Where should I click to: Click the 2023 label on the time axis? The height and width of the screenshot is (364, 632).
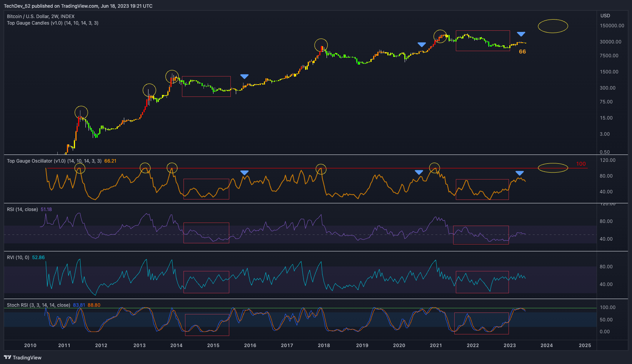tap(510, 345)
